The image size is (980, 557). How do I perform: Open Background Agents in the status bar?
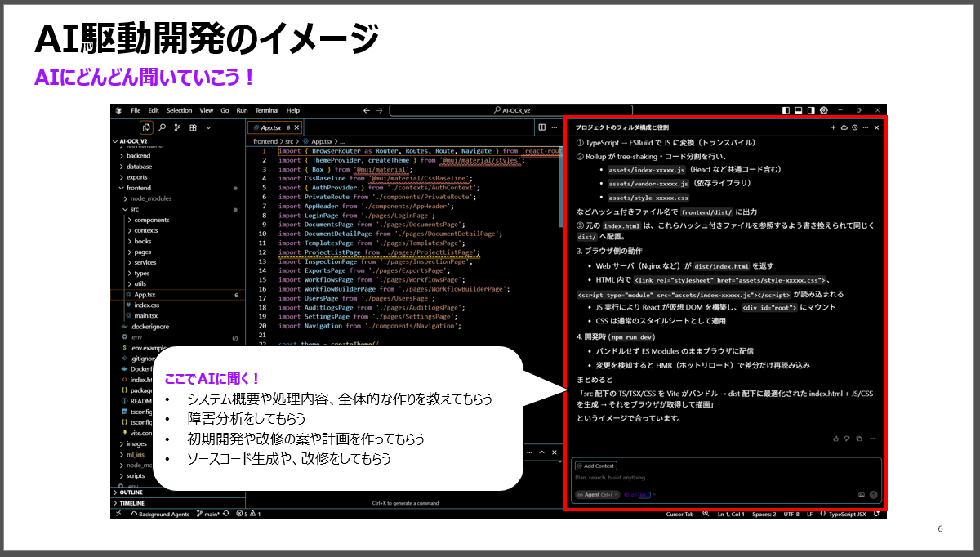pos(159,515)
